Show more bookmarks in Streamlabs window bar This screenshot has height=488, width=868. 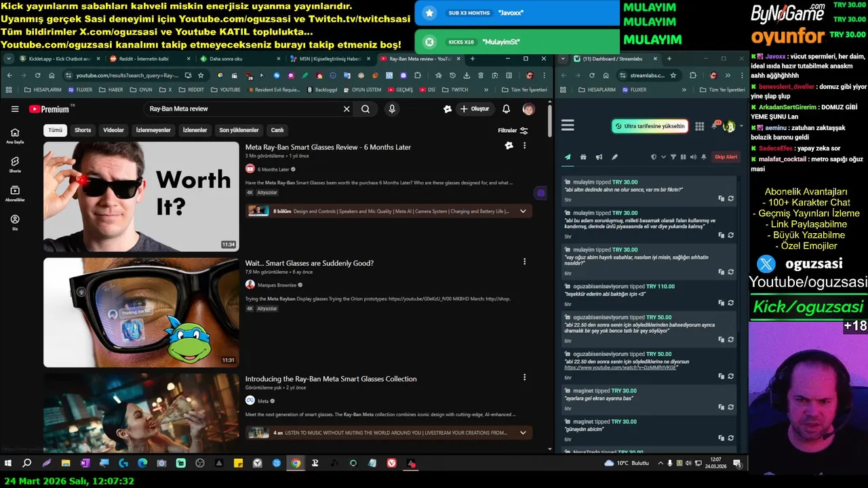coord(684,89)
